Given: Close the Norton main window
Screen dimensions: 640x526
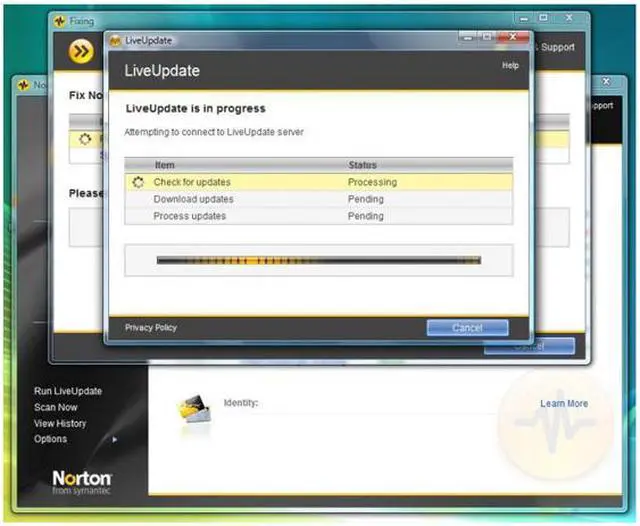Looking at the screenshot, I should 606,82.
